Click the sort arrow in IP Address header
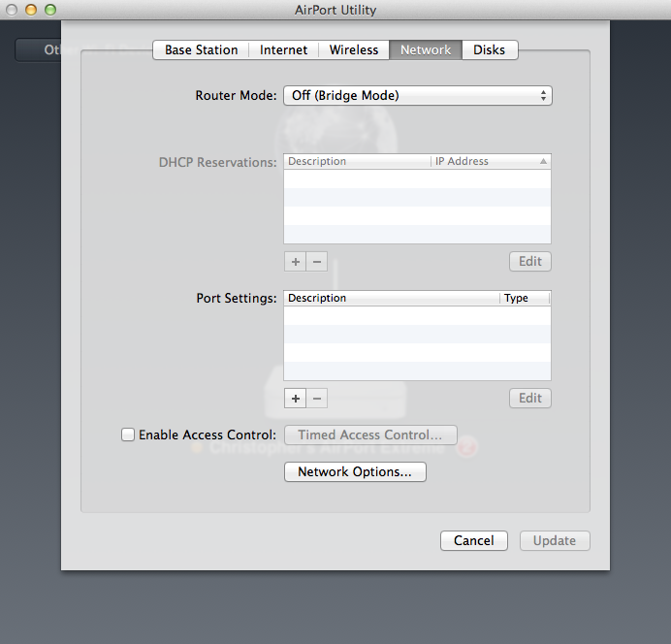 543,161
